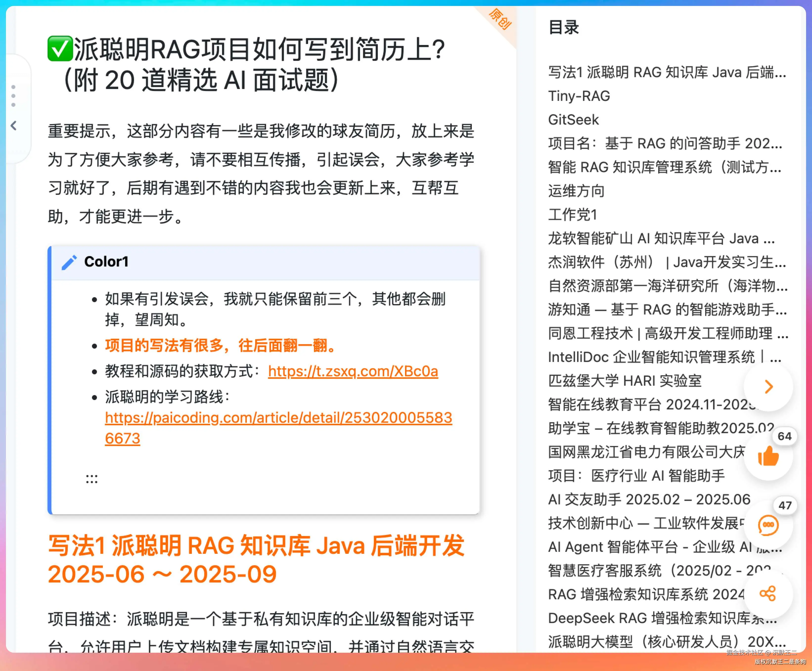Click the paragraph starting '项目描述：派聪明是一个'
This screenshot has width=812, height=671.
point(261,633)
